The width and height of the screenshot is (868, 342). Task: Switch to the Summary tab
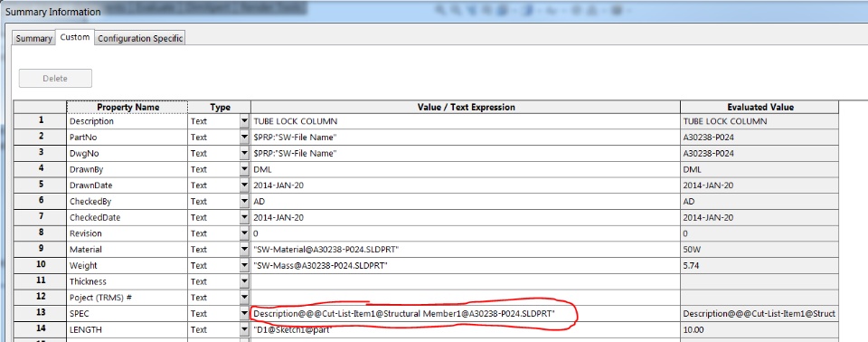click(x=33, y=38)
